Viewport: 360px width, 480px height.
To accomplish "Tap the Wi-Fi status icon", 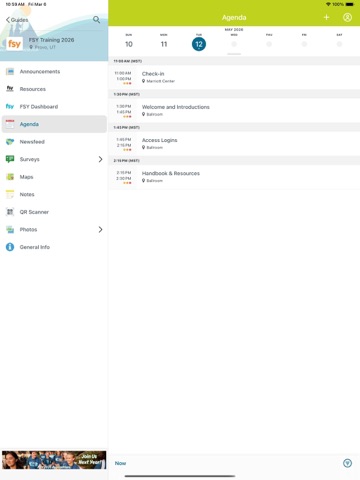I will coord(328,4).
